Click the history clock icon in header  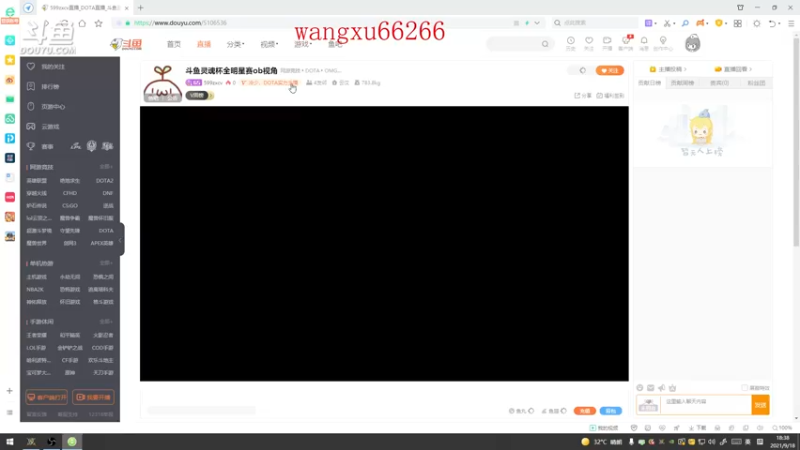point(570,41)
